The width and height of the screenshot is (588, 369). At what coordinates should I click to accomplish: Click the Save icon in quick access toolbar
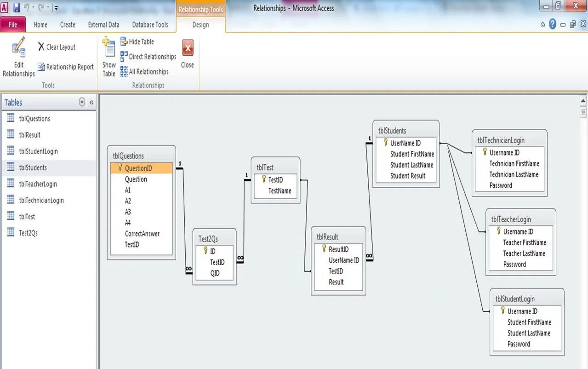click(17, 7)
